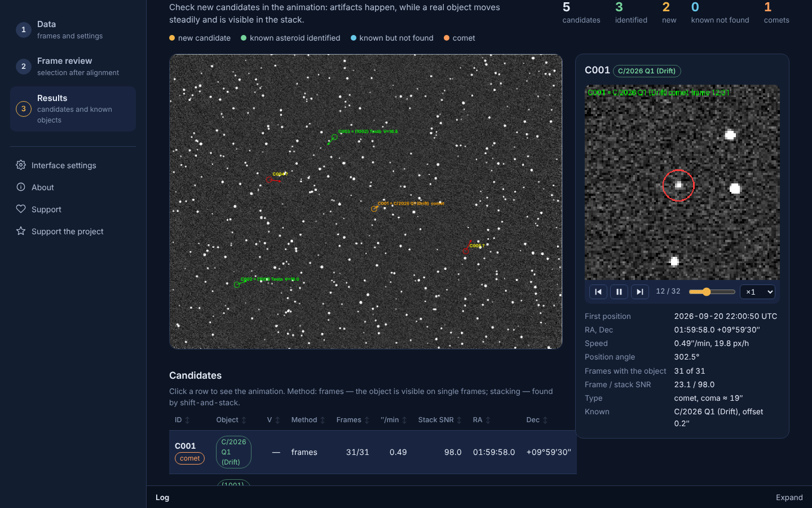The image size is (812, 508).
Task: Skip to the first animation frame
Action: coord(598,292)
